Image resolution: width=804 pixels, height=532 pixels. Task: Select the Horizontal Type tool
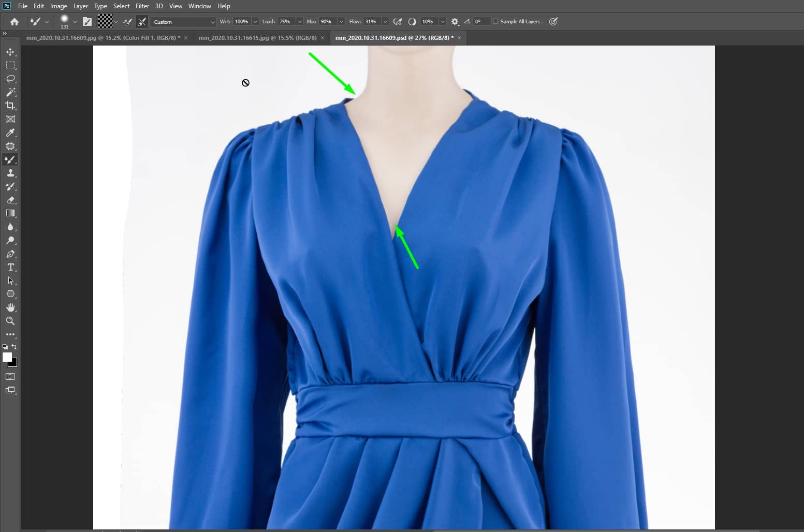pos(10,268)
